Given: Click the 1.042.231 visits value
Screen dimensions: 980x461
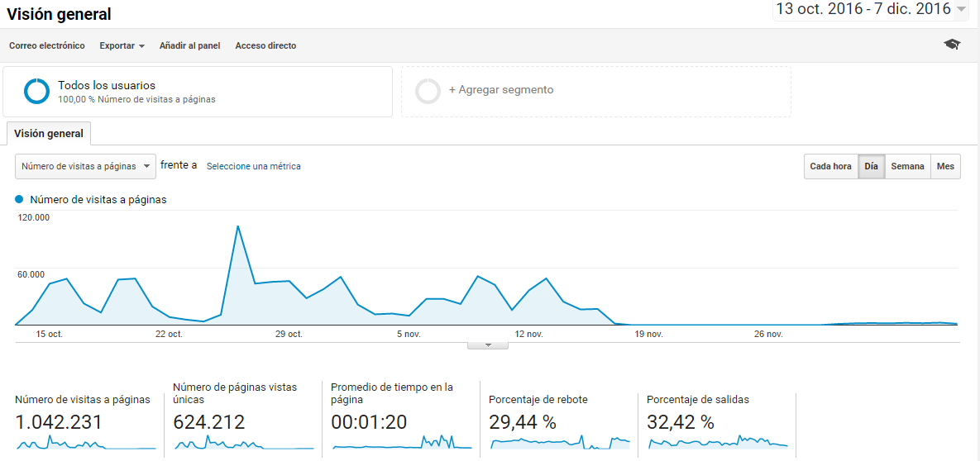Looking at the screenshot, I should pos(59,422).
